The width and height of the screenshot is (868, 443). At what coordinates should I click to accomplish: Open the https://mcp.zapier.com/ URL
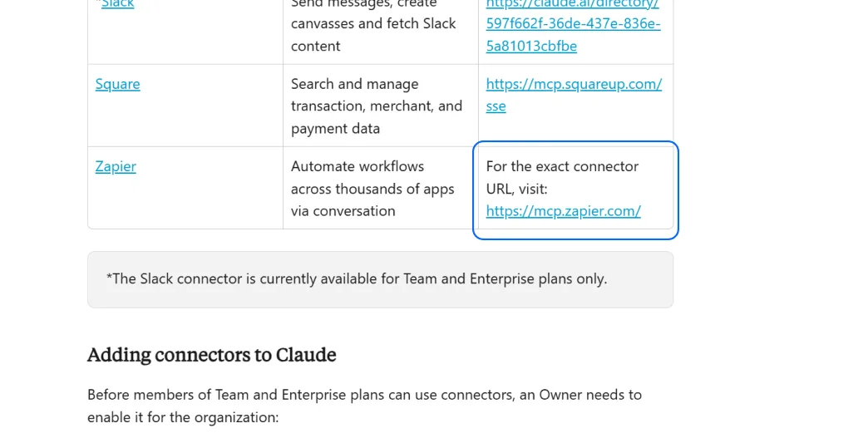(x=563, y=211)
